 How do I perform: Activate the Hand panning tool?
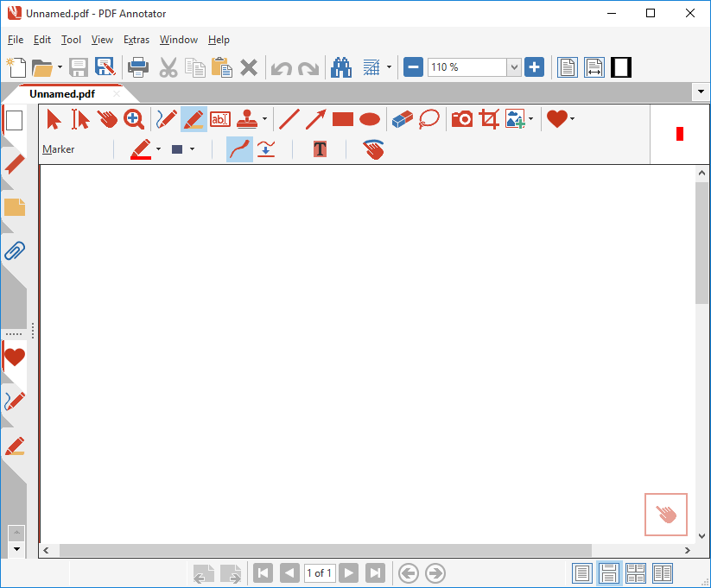pos(107,119)
